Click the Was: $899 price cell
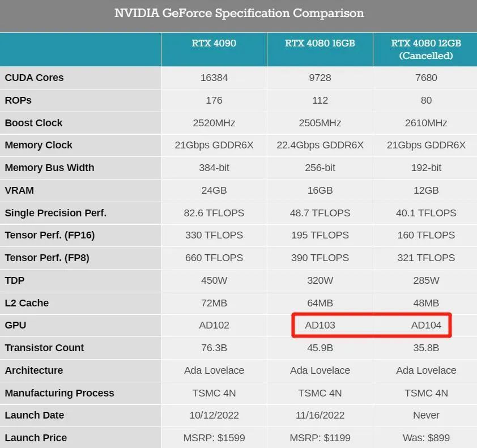477x448 pixels. tap(426, 438)
